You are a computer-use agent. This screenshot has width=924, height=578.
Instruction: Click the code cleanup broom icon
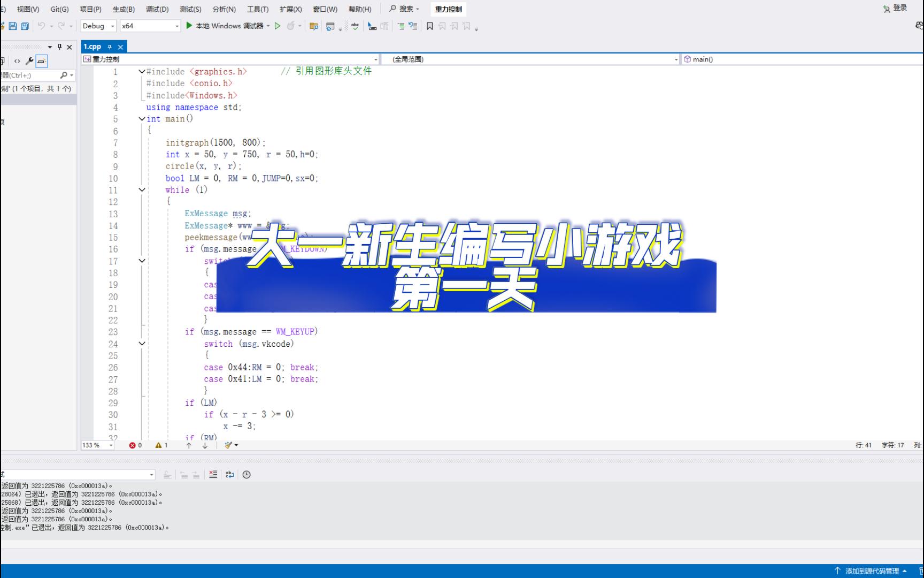pyautogui.click(x=229, y=445)
